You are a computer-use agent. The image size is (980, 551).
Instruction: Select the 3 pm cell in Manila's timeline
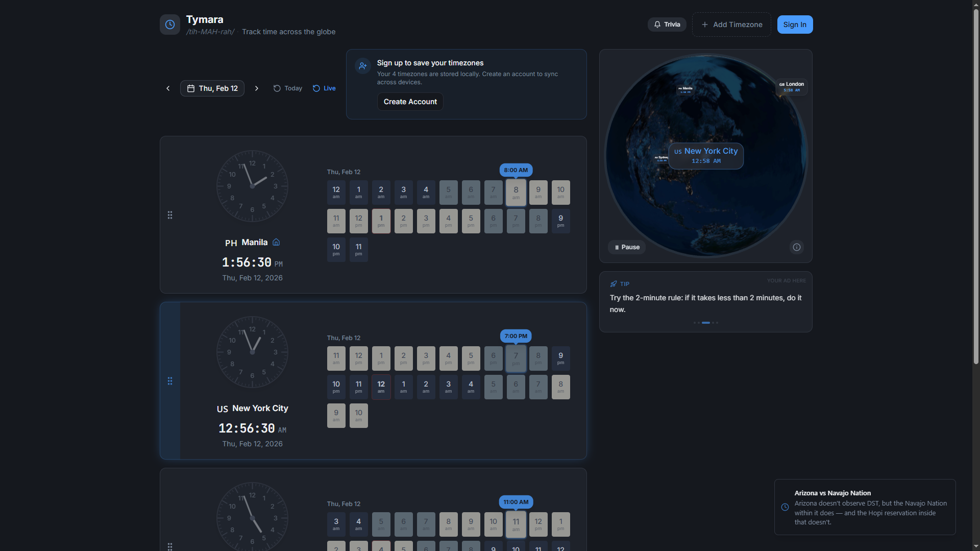pos(426,221)
